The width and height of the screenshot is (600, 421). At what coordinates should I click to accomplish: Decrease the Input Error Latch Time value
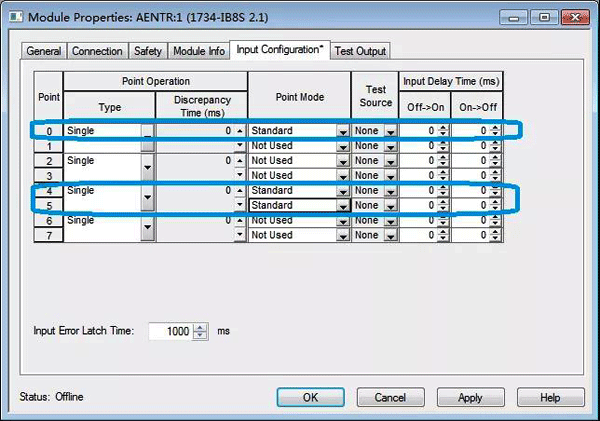pyautogui.click(x=200, y=334)
